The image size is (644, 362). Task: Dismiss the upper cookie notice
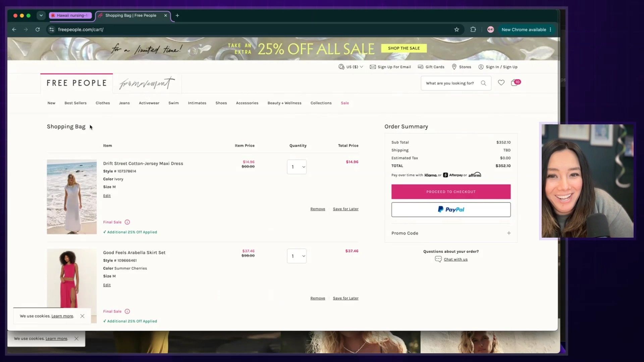tap(82, 316)
